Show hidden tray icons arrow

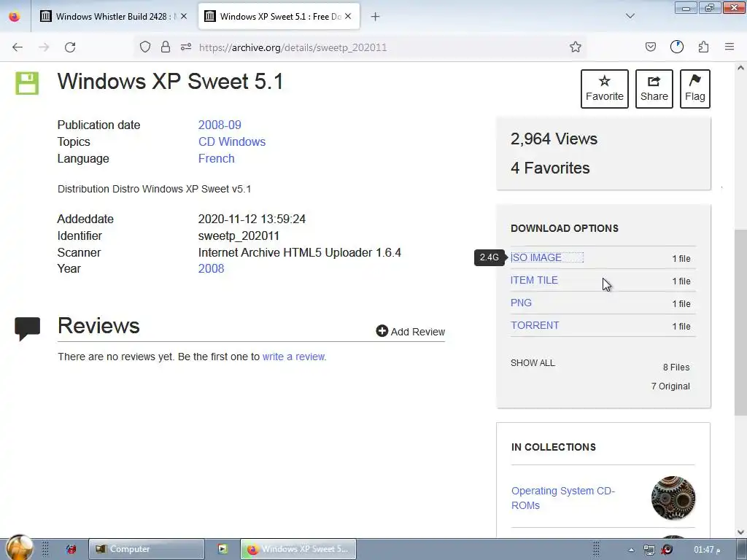point(631,550)
